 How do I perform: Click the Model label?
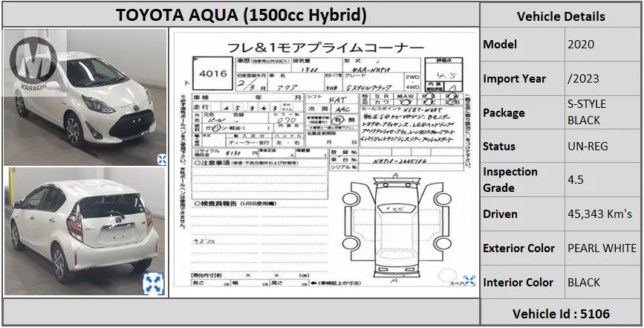(x=500, y=45)
